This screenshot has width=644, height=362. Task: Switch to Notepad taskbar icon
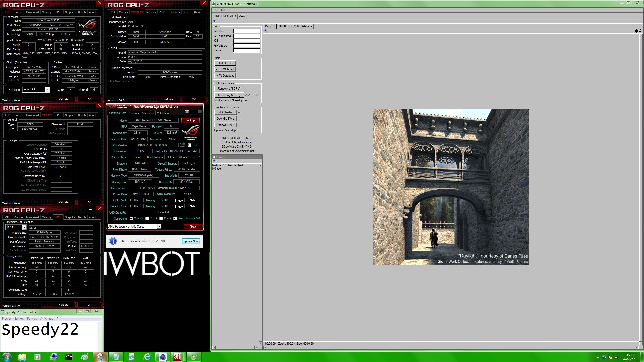(x=116, y=357)
